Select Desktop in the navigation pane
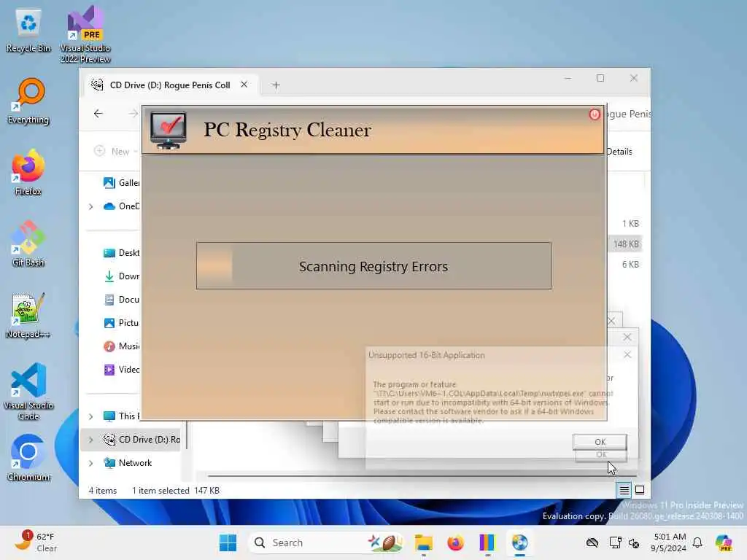The height and width of the screenshot is (560, 747). (122, 253)
